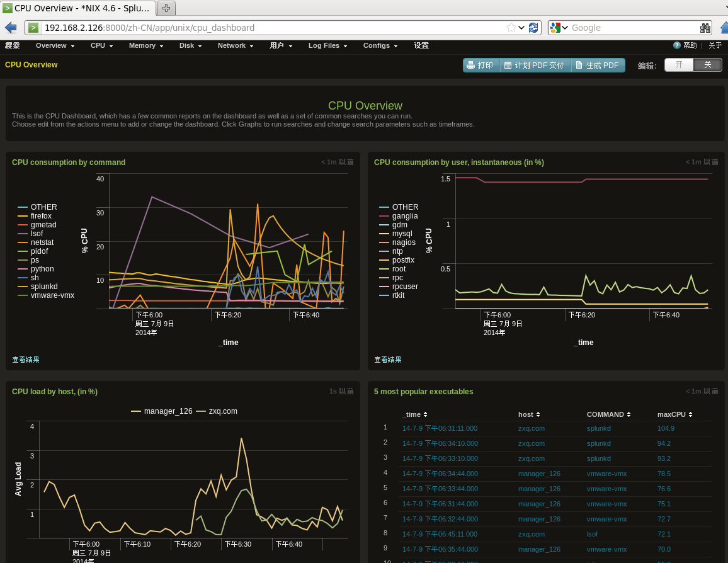Open the 搜索 menu item

tap(13, 45)
